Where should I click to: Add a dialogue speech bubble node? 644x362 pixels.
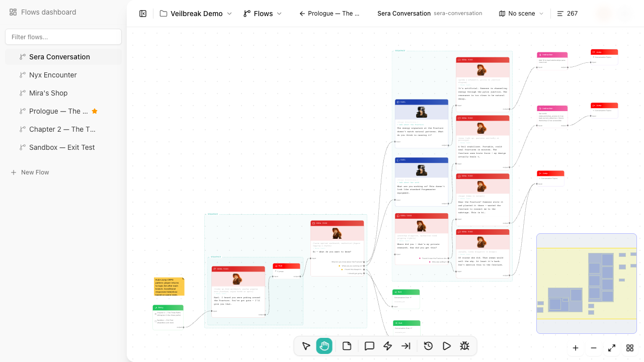point(369,346)
